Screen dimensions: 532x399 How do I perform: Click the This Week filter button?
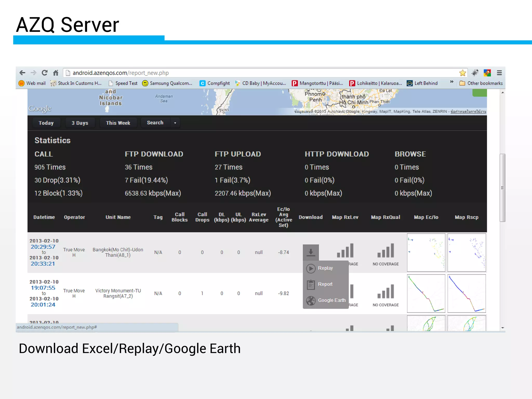118,123
